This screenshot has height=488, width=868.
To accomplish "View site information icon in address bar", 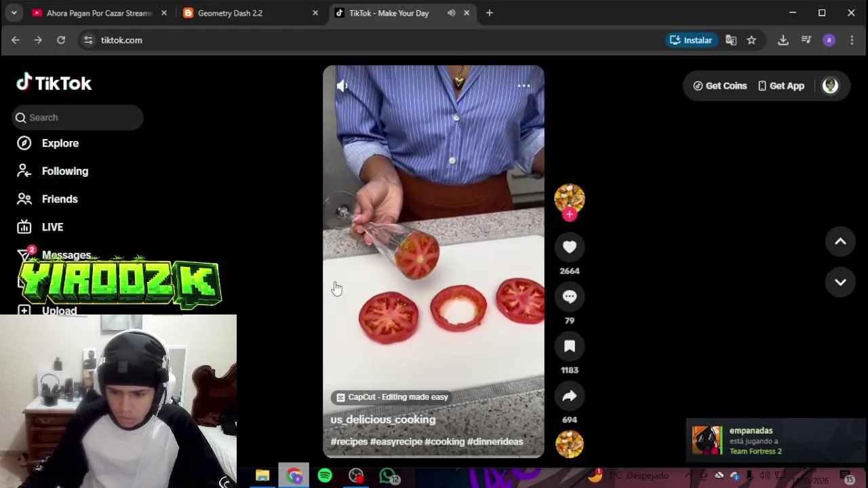I will pos(88,40).
